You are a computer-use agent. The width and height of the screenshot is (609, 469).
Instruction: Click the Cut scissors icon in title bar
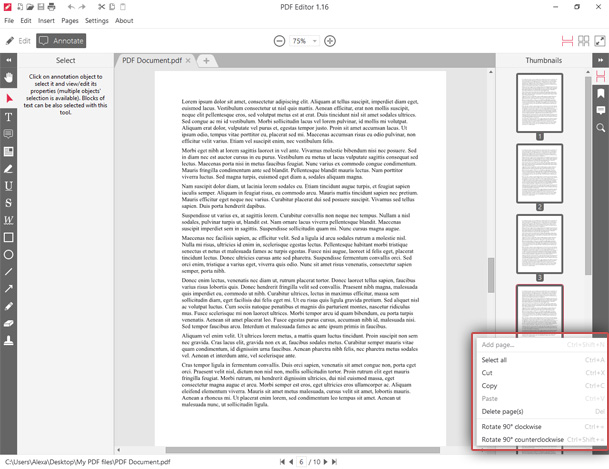(101, 7)
